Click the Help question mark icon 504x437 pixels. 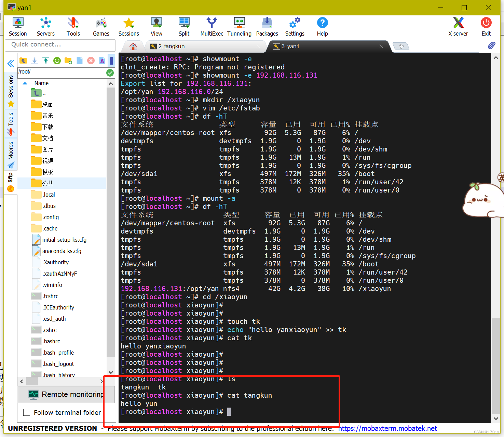click(x=322, y=26)
